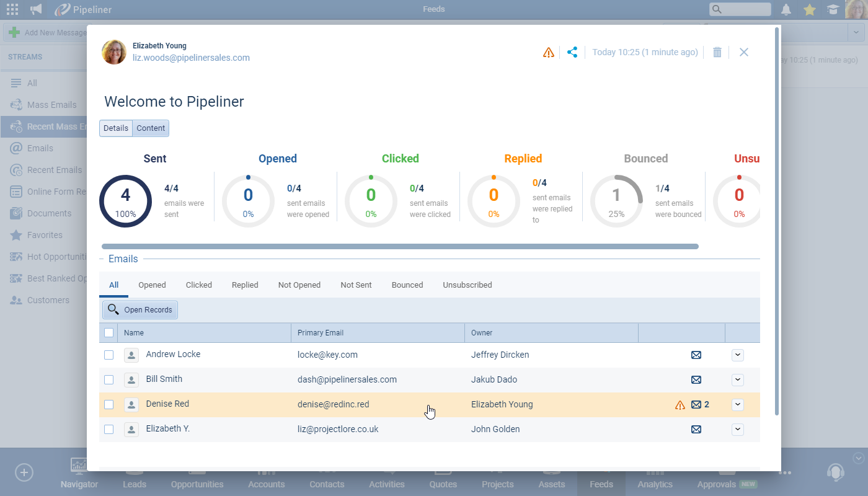868x496 pixels.
Task: Click liz.woods@pipelinersales.com email link
Action: click(x=191, y=58)
